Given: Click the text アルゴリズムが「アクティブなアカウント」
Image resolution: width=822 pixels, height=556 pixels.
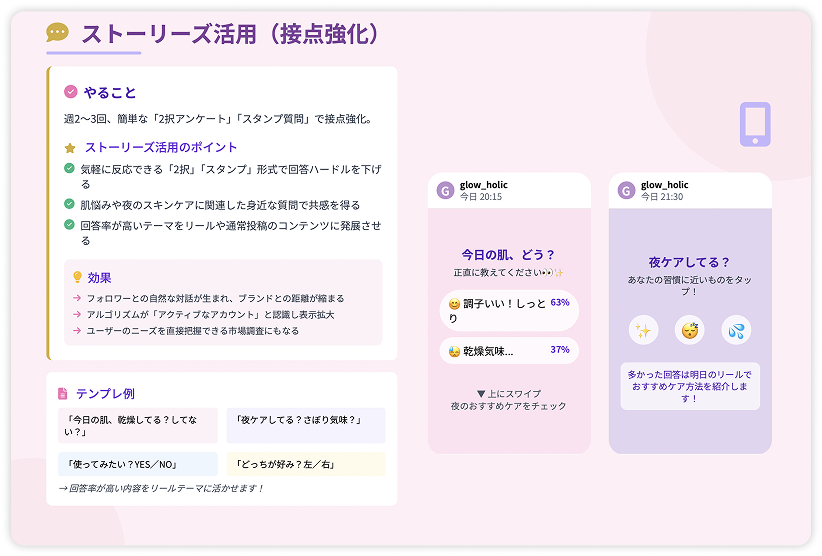Looking at the screenshot, I should 210,314.
